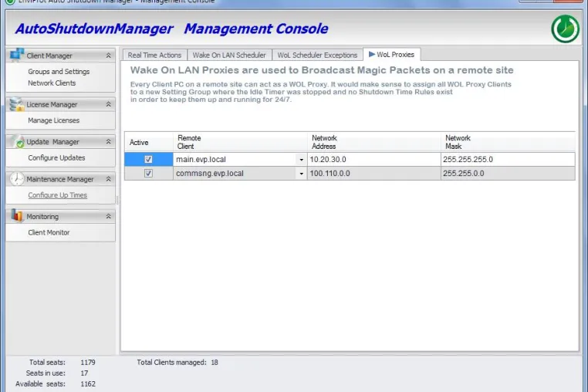Click the green AutoShutdownManager logo icon

coord(565,29)
